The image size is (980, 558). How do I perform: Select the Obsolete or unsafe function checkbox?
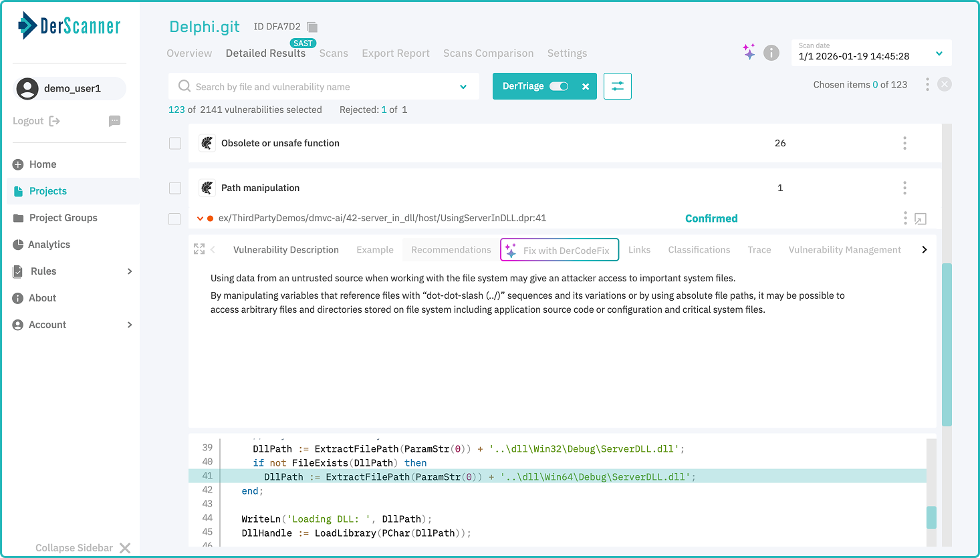174,143
